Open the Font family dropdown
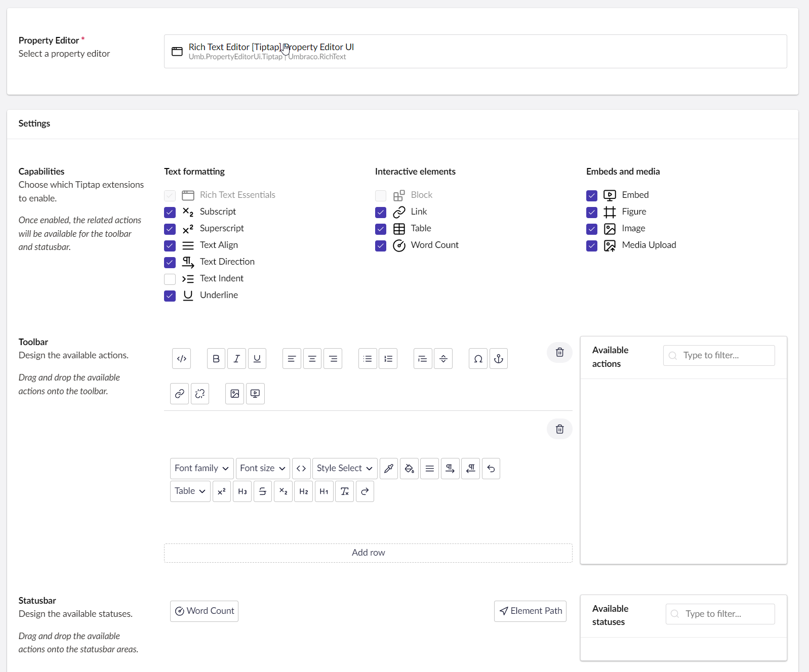 coord(202,469)
